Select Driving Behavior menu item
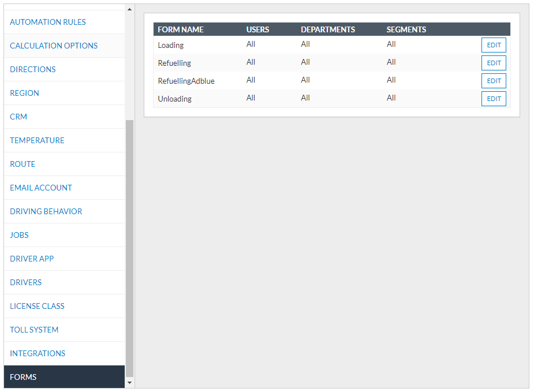Image resolution: width=534 pixels, height=392 pixels. tap(46, 211)
